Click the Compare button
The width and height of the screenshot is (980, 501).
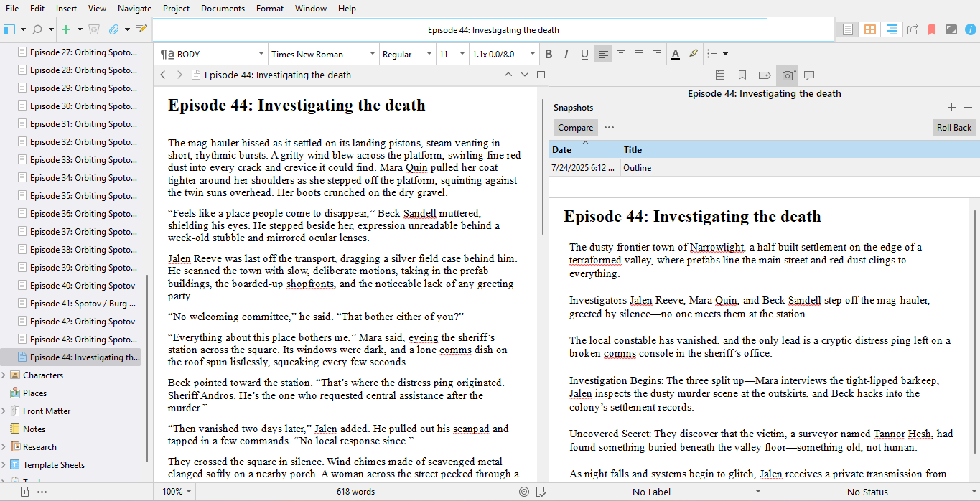[575, 128]
